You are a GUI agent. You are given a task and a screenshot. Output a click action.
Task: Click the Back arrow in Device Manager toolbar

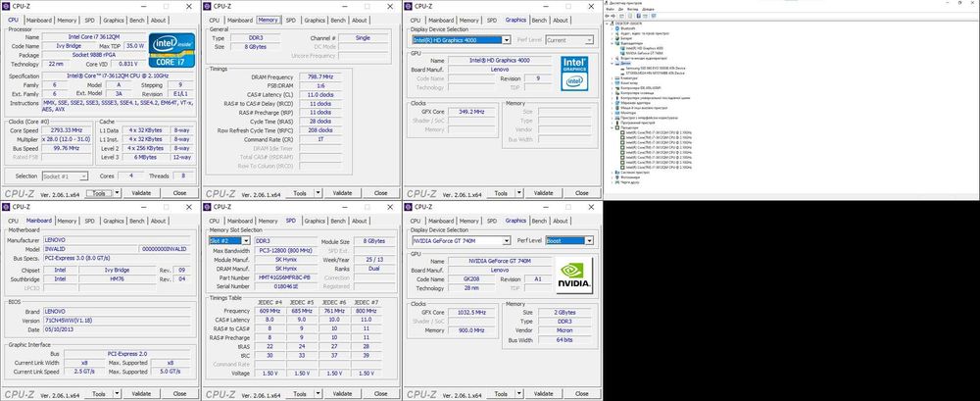pyautogui.click(x=607, y=16)
